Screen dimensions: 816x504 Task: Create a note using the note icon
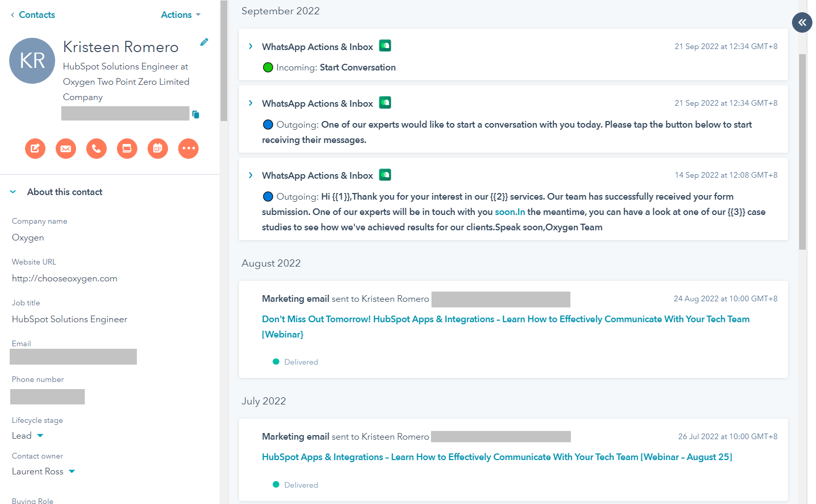35,149
